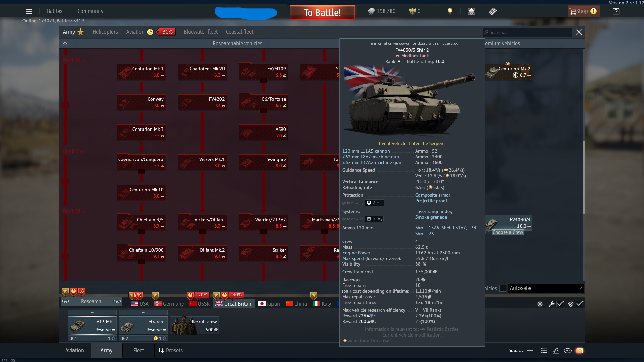Select the Charioteer Mk VII vehicle

coord(202,72)
